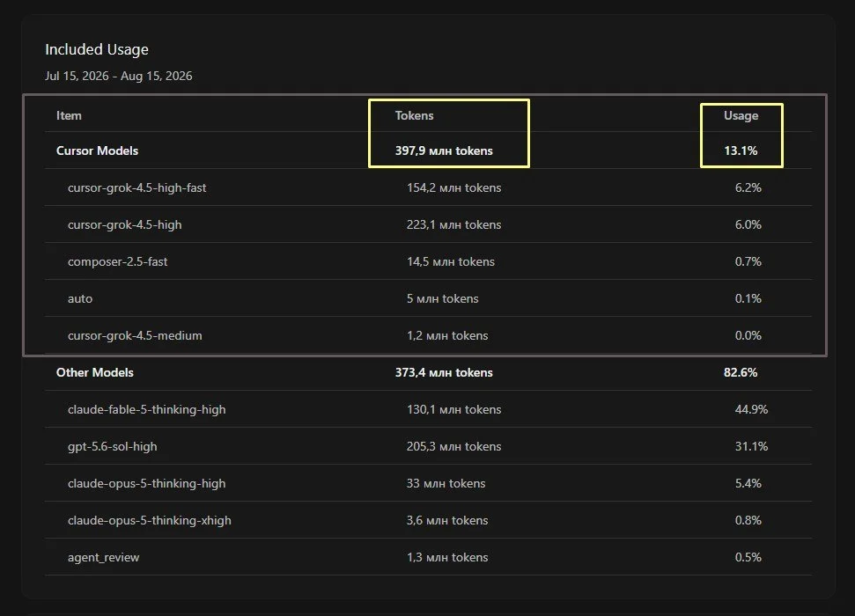Select the 'gpt-5.6-sol-high' row

pos(428,446)
